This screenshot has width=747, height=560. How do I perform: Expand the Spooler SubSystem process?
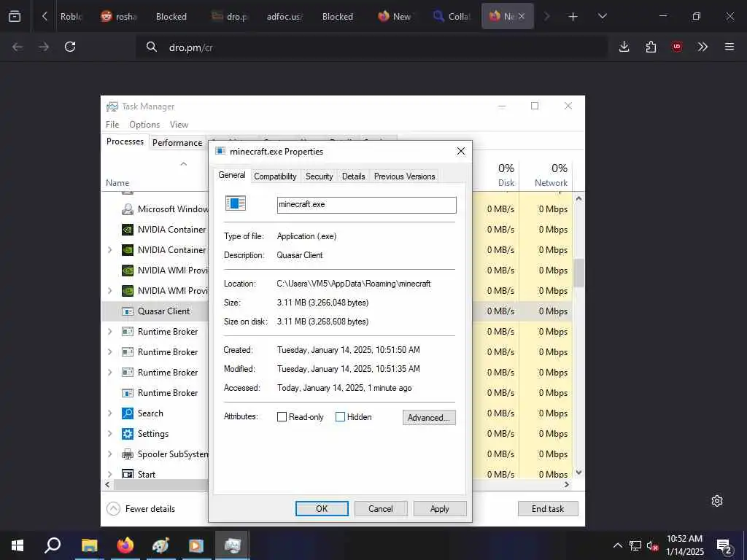(110, 454)
